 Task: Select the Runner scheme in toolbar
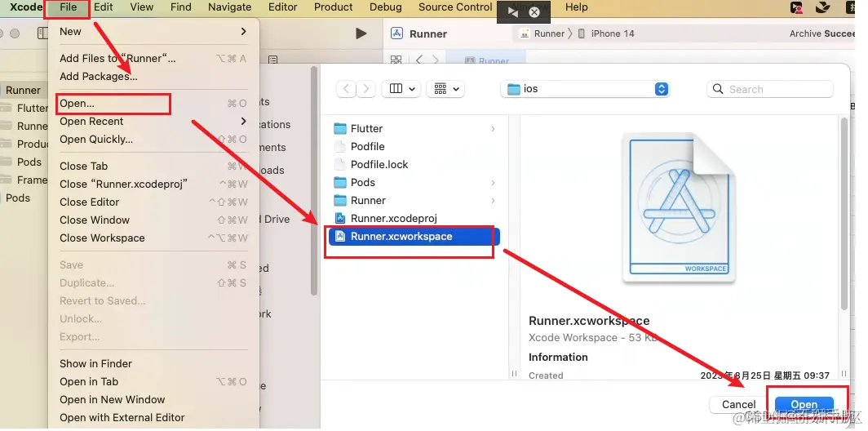point(542,33)
